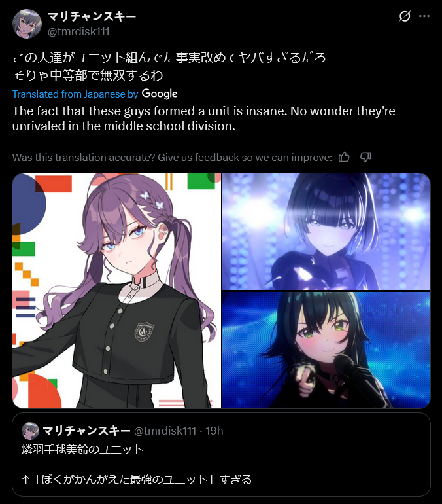This screenshot has height=504, width=442.
Task: Open the top-right black-haired girl image
Action: click(x=326, y=232)
